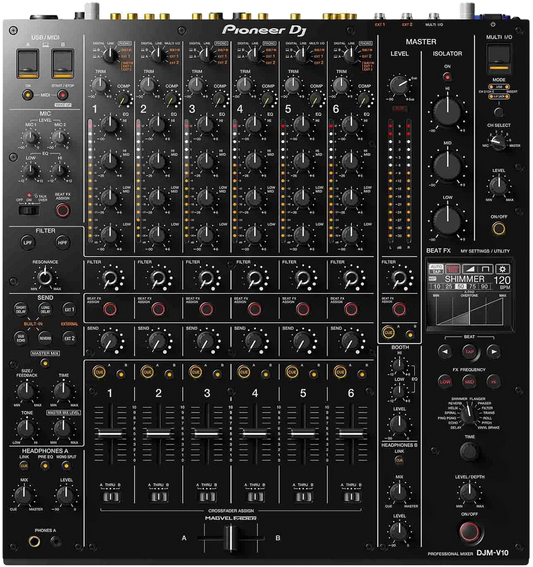This screenshot has height=567, width=533.
Task: Grab the Magvel crossfader
Action: 230,538
